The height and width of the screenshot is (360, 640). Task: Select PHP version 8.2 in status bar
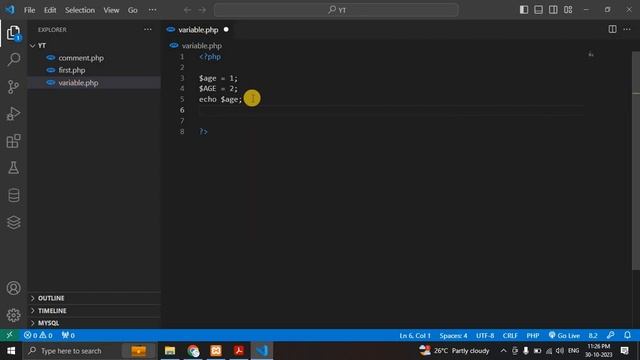pyautogui.click(x=593, y=336)
